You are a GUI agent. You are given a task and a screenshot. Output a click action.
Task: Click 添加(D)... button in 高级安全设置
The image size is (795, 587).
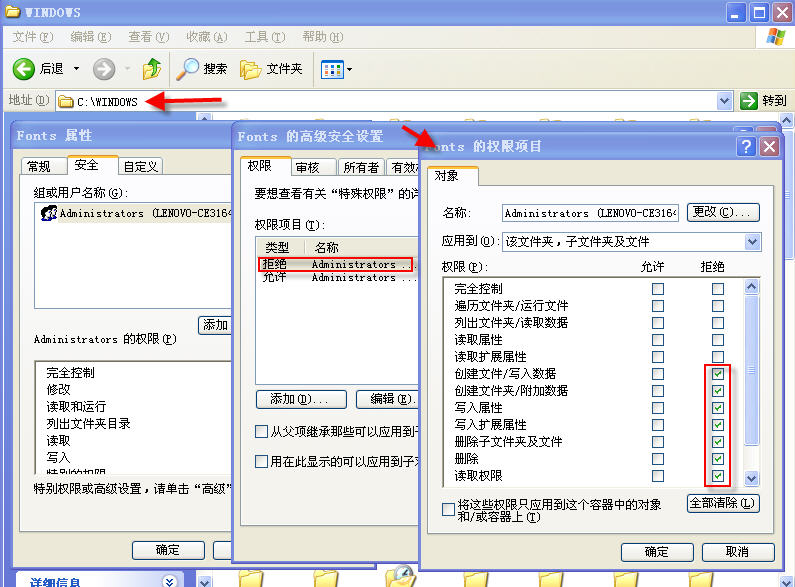301,399
